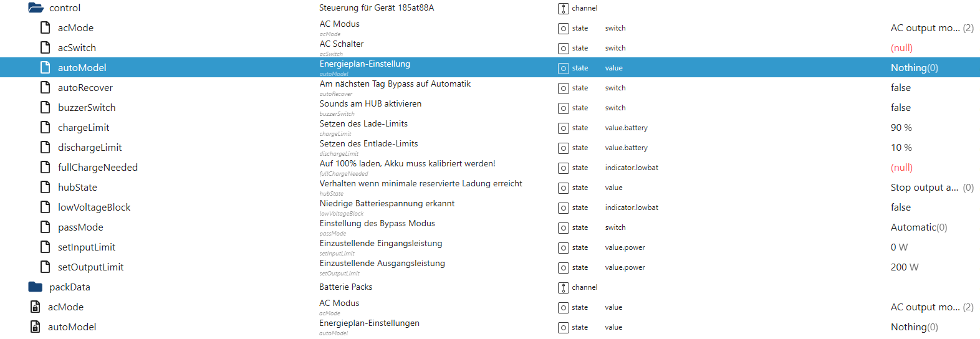
Task: Toggle the buzzerSwitch false value
Action: (900, 108)
